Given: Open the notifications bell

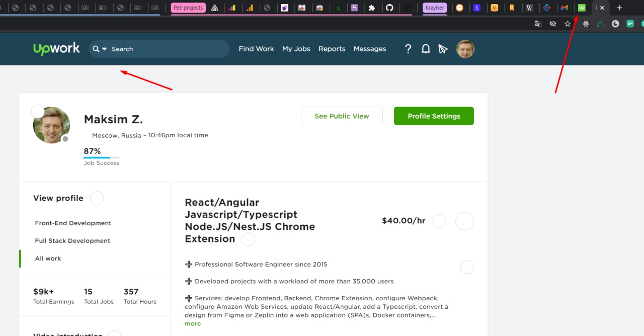Looking at the screenshot, I should coord(426,49).
